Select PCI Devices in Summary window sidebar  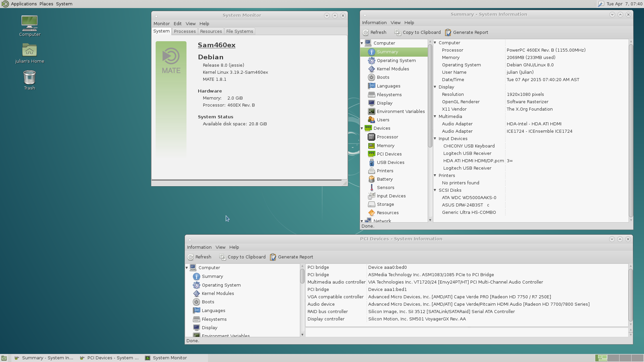click(389, 154)
